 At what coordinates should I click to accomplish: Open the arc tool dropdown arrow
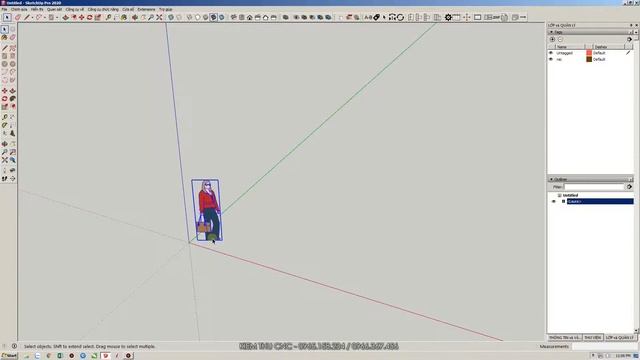pos(44,17)
